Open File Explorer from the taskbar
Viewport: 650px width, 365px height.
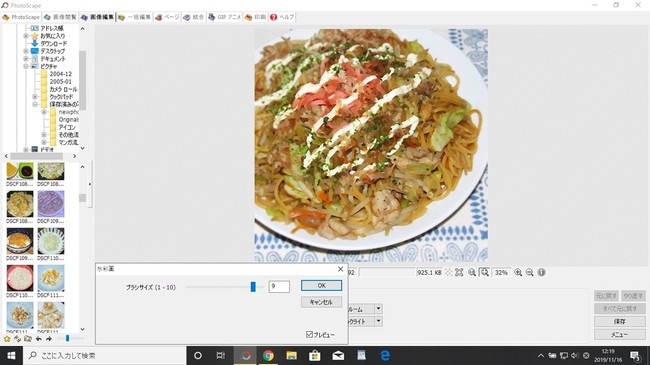click(x=291, y=356)
